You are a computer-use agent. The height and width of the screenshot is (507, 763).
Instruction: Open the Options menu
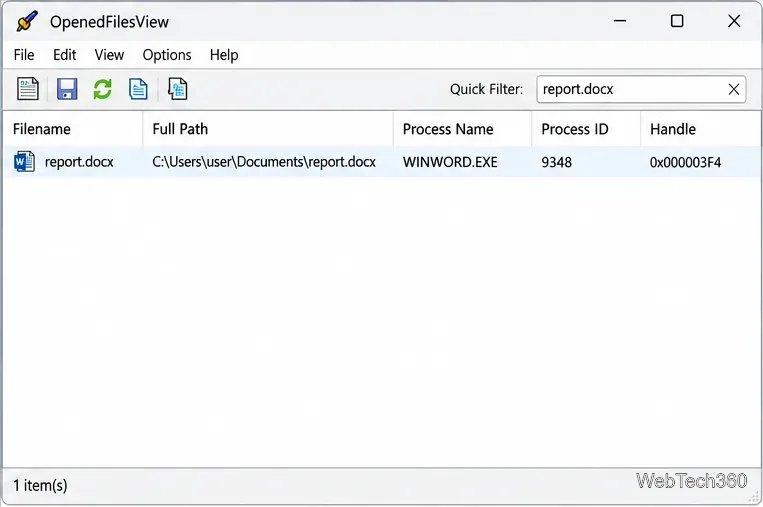click(x=167, y=55)
